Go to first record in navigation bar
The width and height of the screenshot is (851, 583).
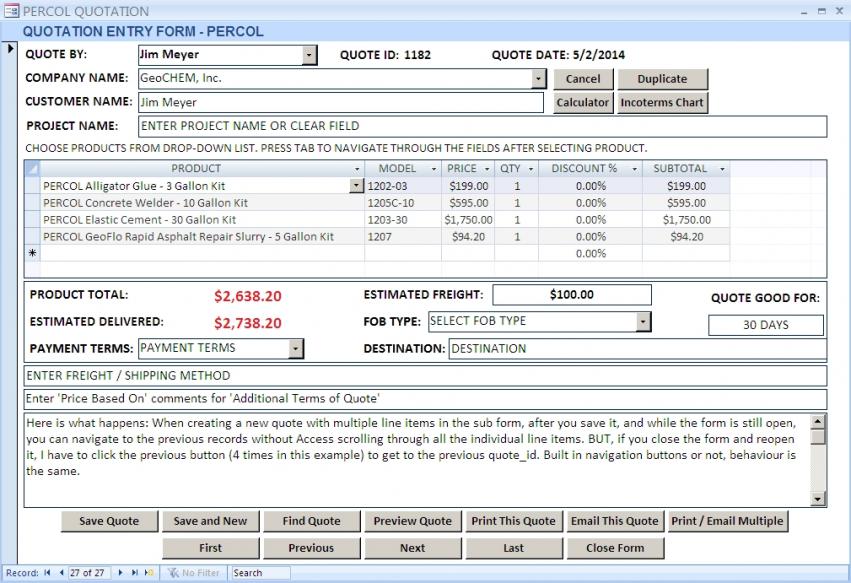47,573
